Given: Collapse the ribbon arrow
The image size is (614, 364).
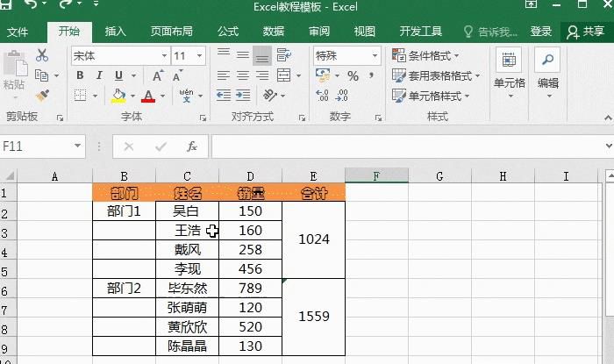Looking at the screenshot, I should click(x=608, y=118).
